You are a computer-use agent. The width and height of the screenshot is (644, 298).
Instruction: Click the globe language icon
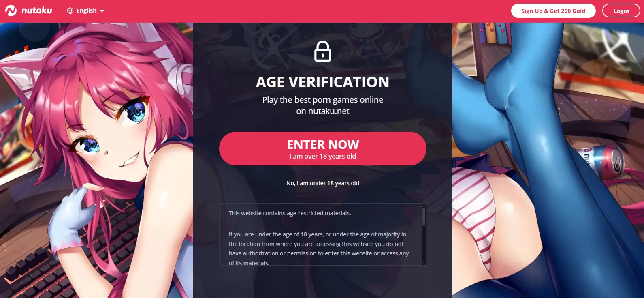click(70, 11)
